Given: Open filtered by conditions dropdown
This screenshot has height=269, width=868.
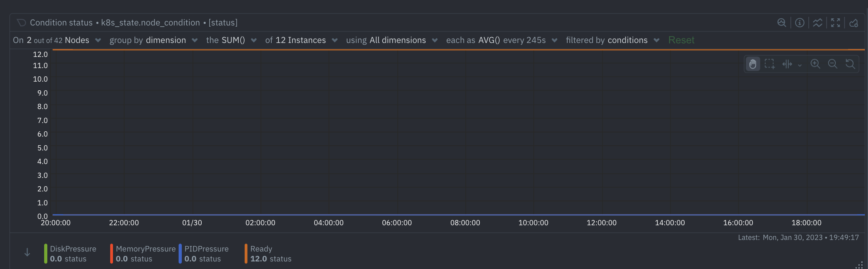Looking at the screenshot, I should point(613,40).
